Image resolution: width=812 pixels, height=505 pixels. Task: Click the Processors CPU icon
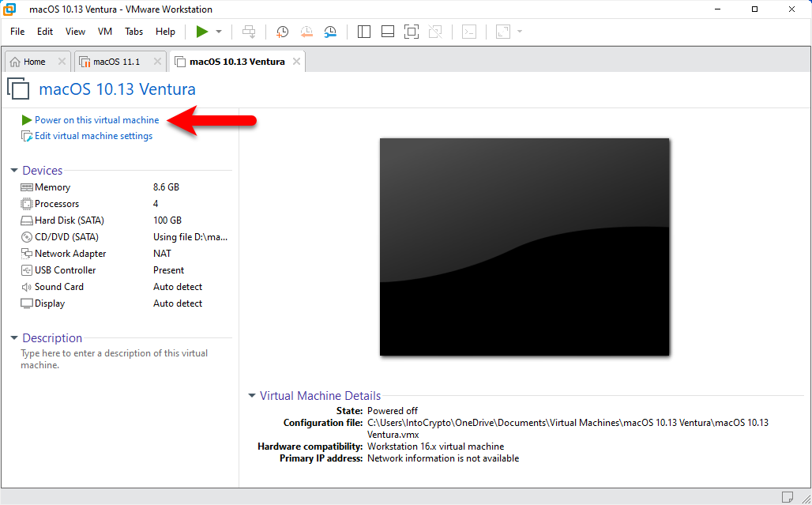coord(26,204)
